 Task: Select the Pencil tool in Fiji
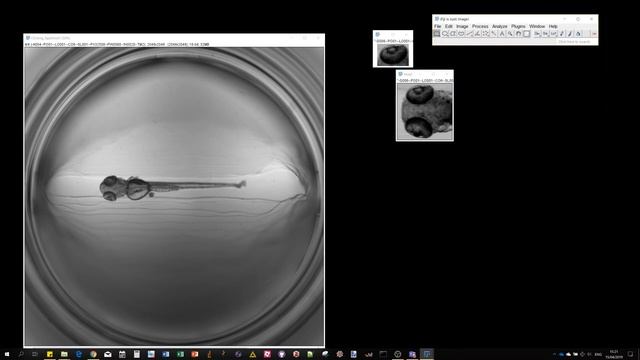click(562, 34)
